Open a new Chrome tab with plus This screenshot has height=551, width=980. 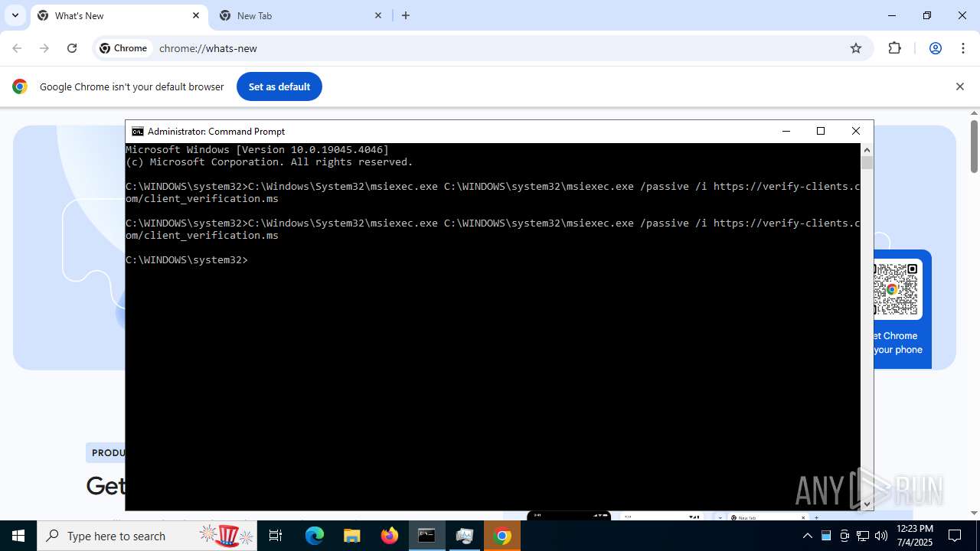coord(406,15)
